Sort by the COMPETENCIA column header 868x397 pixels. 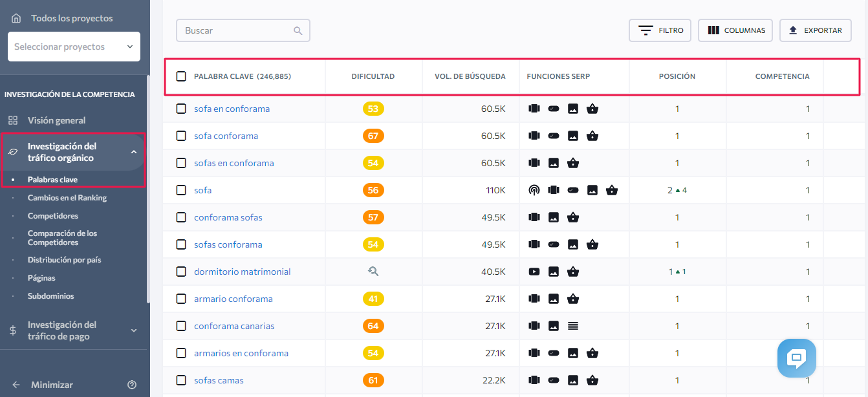(x=782, y=76)
